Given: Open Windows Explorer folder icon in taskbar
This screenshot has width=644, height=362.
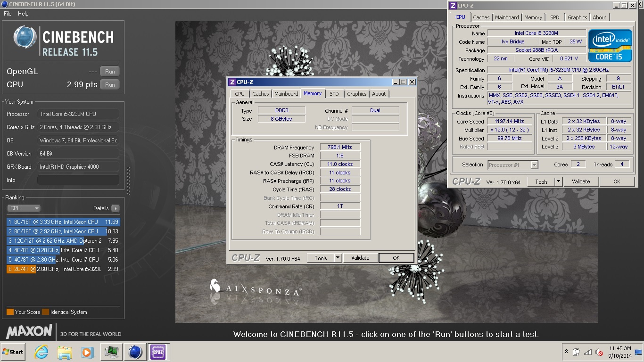Looking at the screenshot, I should 64,352.
